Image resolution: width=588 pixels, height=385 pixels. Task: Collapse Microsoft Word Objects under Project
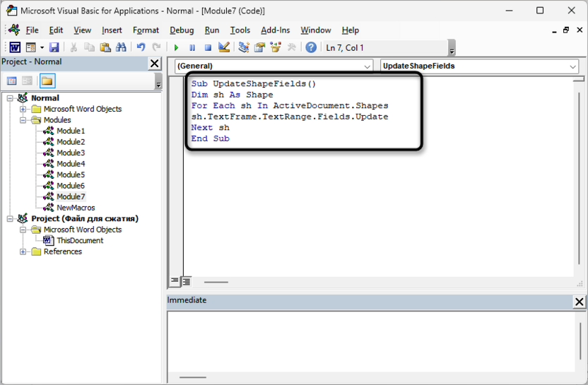[x=23, y=230]
